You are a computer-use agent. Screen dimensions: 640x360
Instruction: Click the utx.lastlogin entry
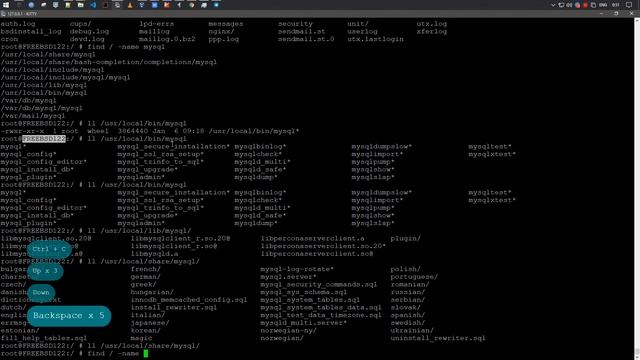click(376, 39)
